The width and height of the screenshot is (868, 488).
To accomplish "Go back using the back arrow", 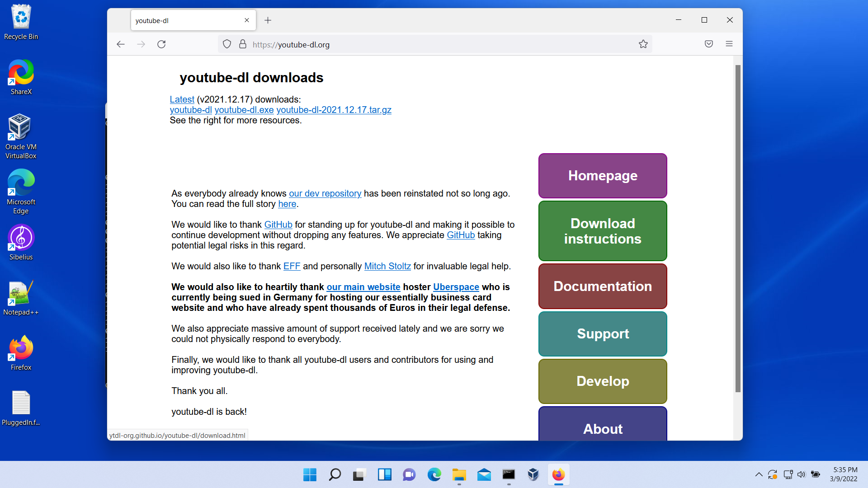I will point(120,44).
